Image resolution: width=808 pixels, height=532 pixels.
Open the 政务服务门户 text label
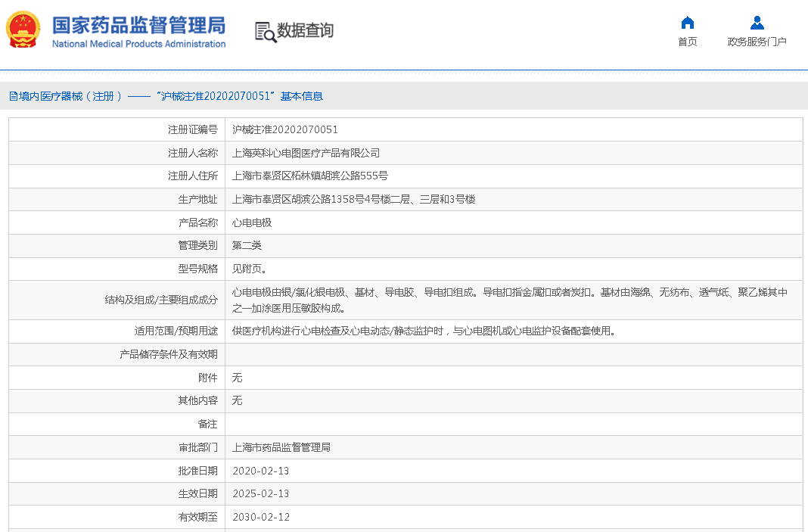pos(757,42)
